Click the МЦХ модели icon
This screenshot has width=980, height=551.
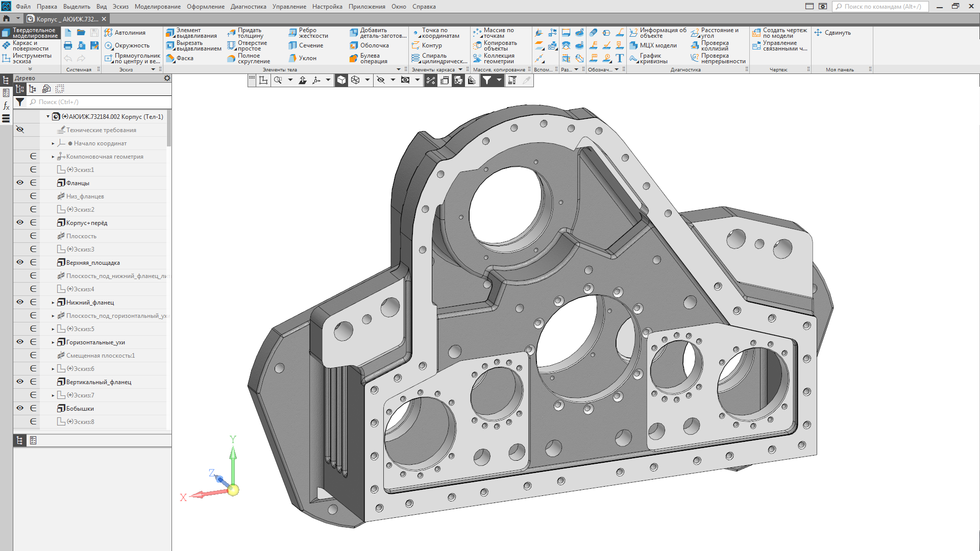[633, 45]
